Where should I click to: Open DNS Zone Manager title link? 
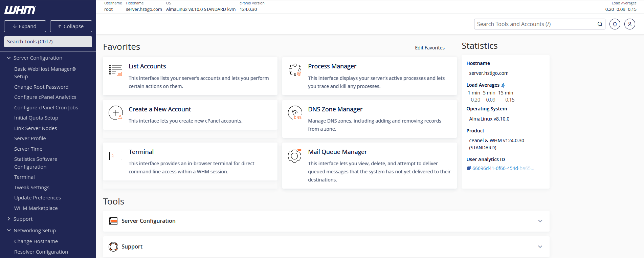tap(335, 109)
